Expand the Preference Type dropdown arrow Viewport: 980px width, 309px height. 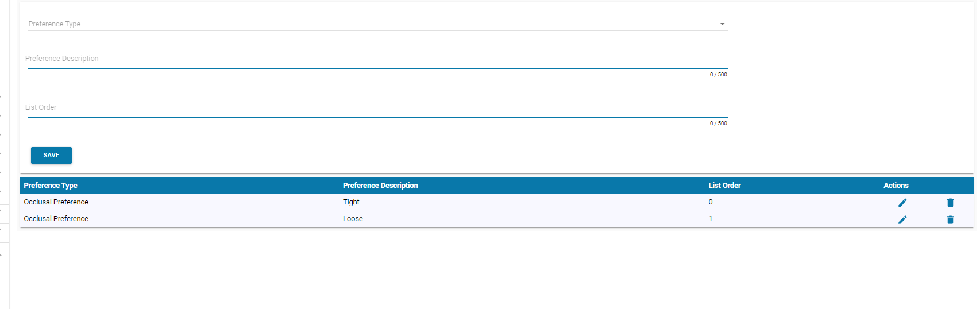click(722, 24)
